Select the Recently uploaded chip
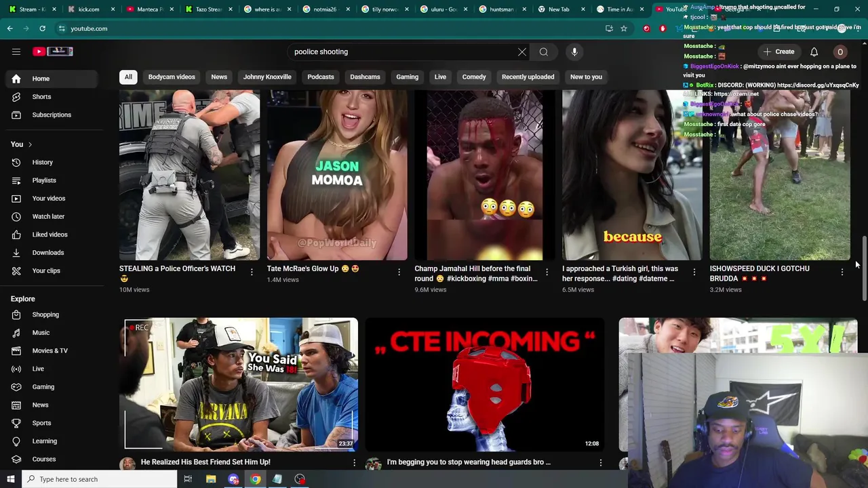Viewport: 868px width, 488px height. pyautogui.click(x=528, y=77)
